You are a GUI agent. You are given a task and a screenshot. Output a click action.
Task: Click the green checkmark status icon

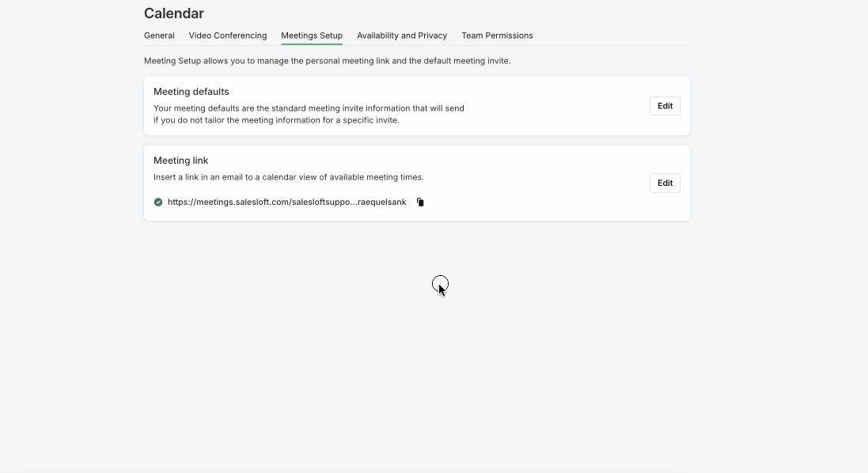(x=158, y=202)
